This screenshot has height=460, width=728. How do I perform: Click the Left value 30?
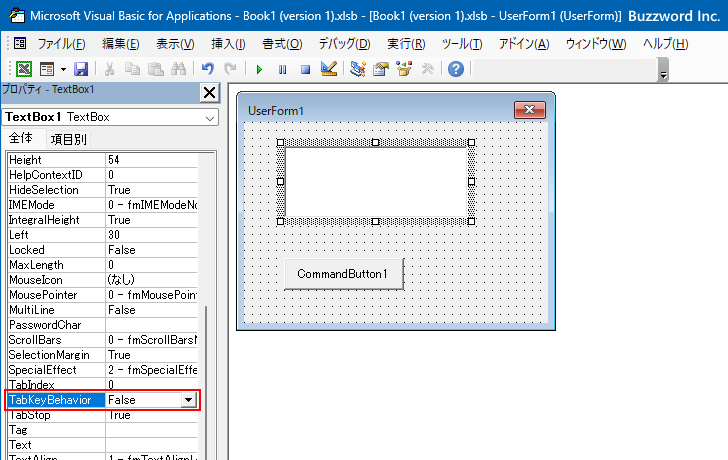click(x=151, y=235)
